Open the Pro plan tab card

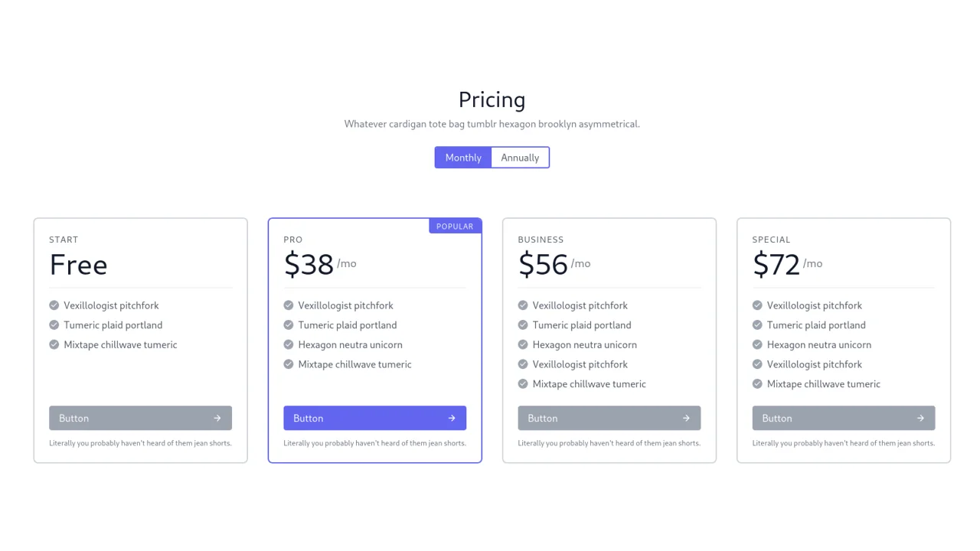[x=374, y=340]
